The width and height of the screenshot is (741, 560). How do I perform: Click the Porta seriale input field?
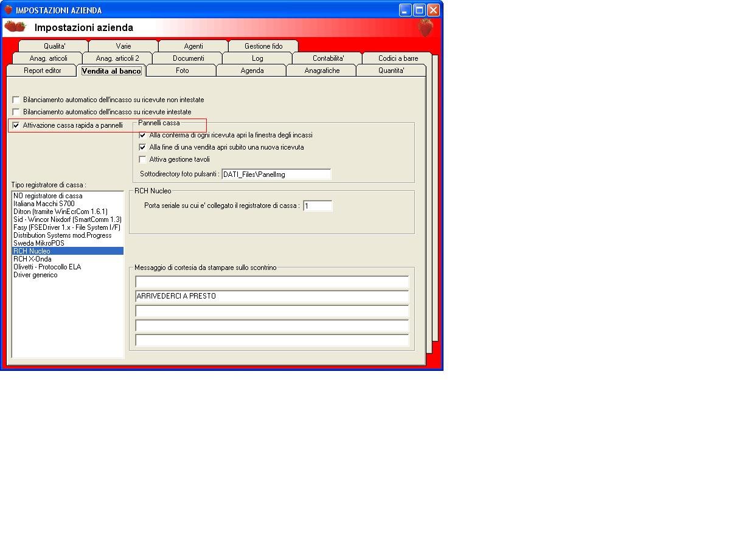pos(318,206)
